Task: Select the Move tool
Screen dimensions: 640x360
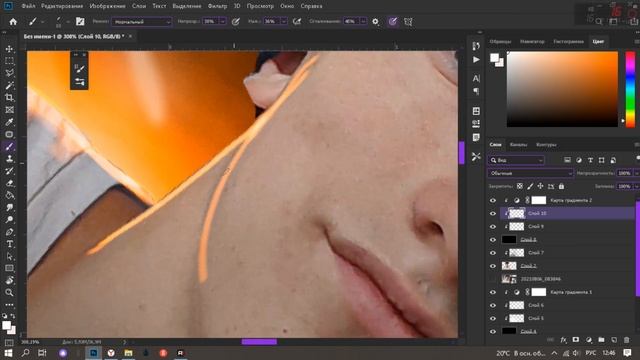Action: click(x=9, y=49)
